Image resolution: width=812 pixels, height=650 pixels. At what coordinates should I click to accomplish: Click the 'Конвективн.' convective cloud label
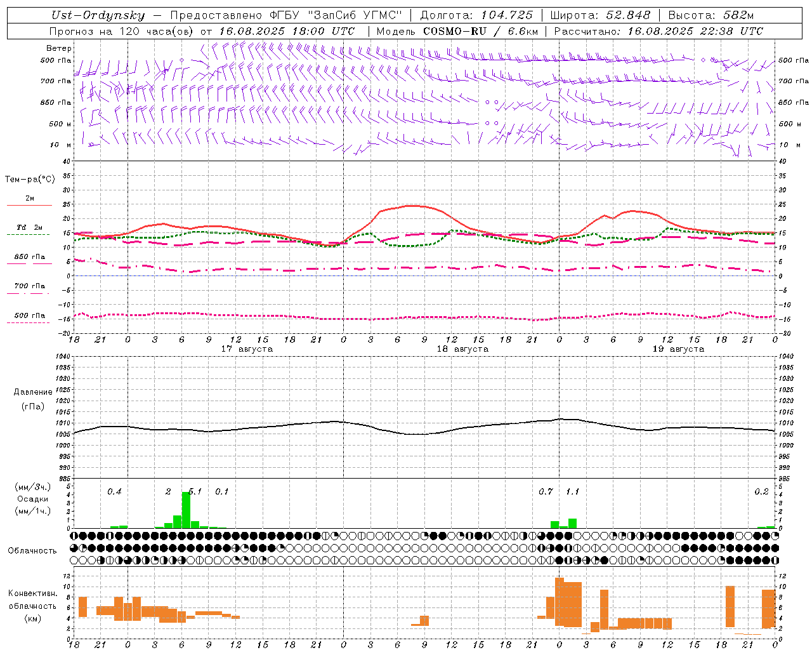click(32, 594)
